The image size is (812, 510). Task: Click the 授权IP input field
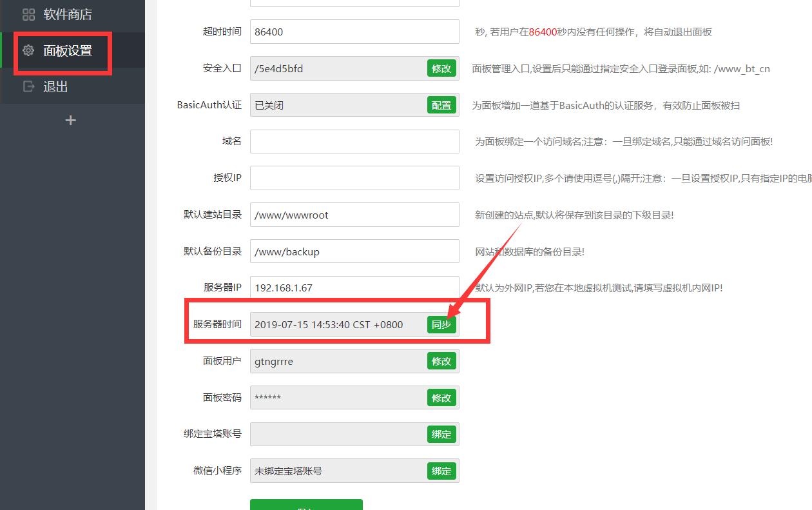[x=354, y=178]
